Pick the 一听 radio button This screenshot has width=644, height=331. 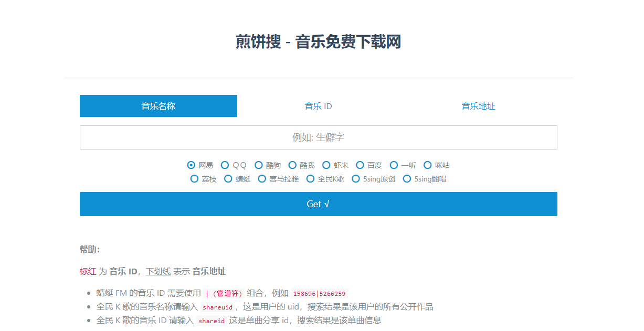pos(394,165)
